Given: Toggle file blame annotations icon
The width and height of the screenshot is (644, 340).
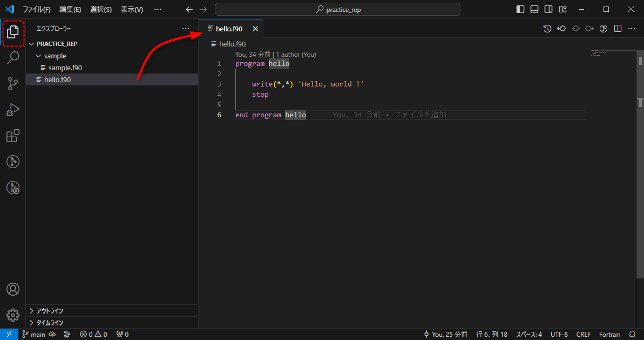Looking at the screenshot, I should pyautogui.click(x=604, y=28).
